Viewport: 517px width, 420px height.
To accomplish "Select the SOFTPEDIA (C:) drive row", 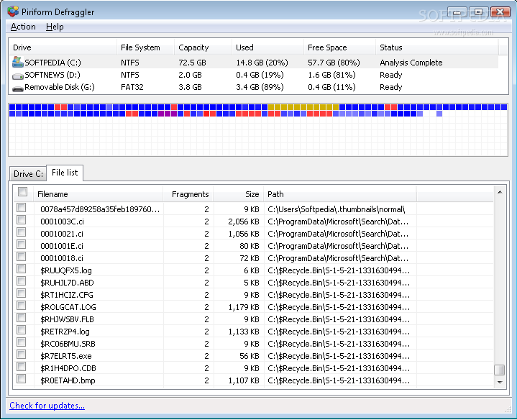I will click(x=254, y=63).
